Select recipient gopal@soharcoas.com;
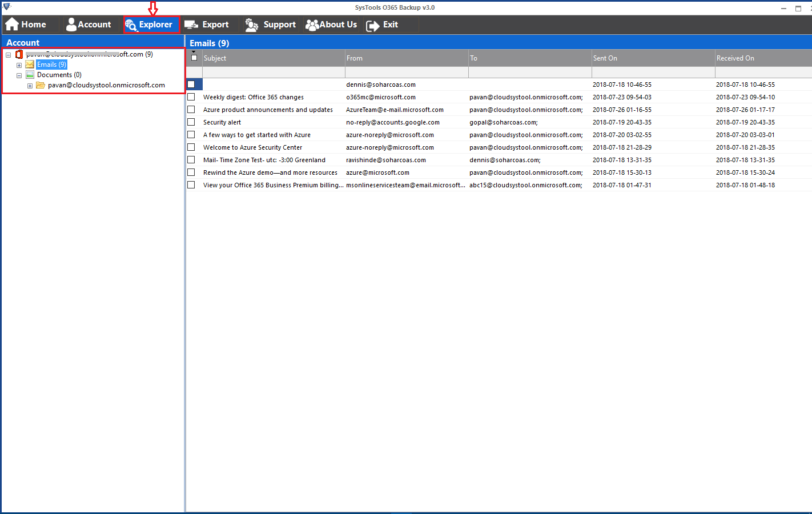The width and height of the screenshot is (812, 514). pyautogui.click(x=504, y=122)
